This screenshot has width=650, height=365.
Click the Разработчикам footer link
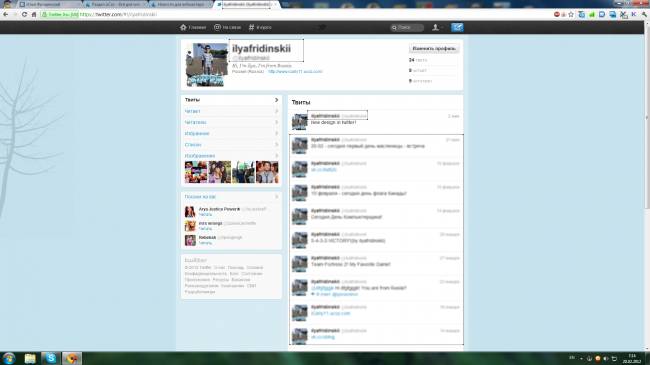click(200, 292)
